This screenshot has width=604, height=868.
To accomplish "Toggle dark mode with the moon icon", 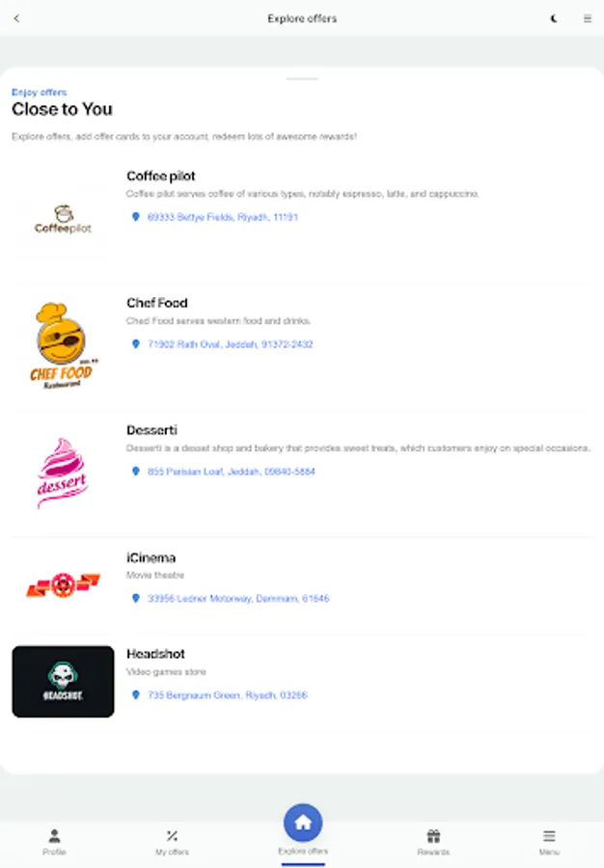I will (554, 18).
